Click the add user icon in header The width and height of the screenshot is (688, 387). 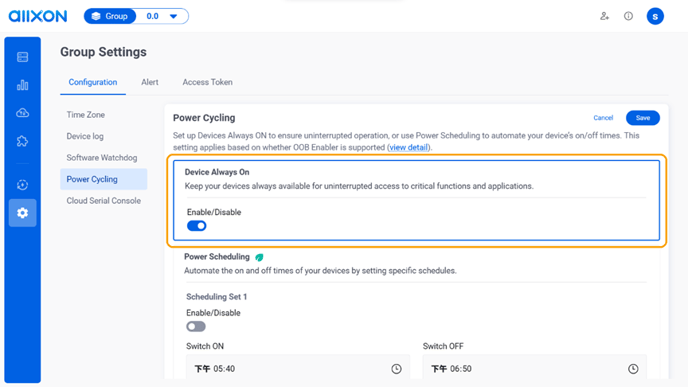point(605,16)
